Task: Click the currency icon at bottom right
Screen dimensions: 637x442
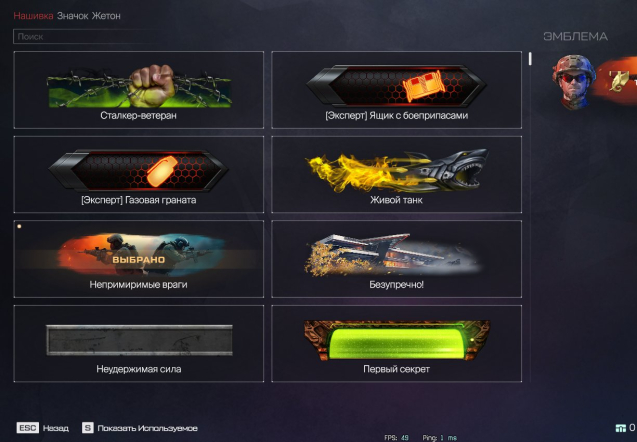Action: tap(621, 428)
